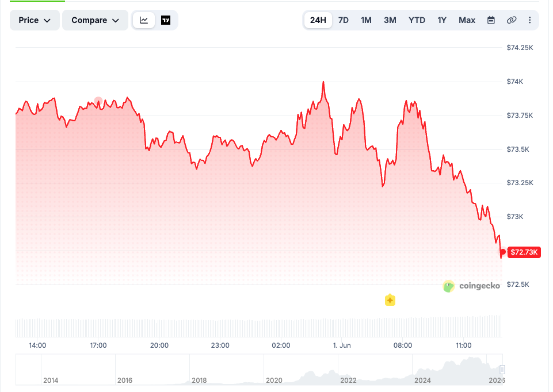Image resolution: width=553 pixels, height=392 pixels.
Task: Open the three-dot chart options menu
Action: [x=530, y=20]
